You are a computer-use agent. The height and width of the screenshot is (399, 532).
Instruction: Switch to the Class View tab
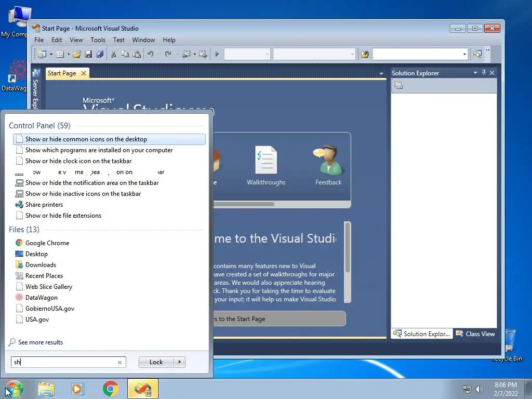point(476,334)
